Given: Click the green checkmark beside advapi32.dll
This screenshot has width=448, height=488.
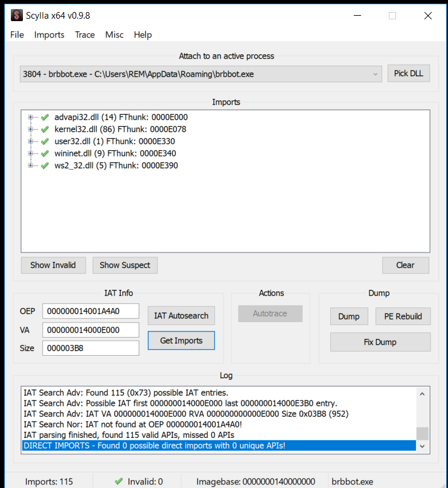Looking at the screenshot, I should tap(45, 117).
